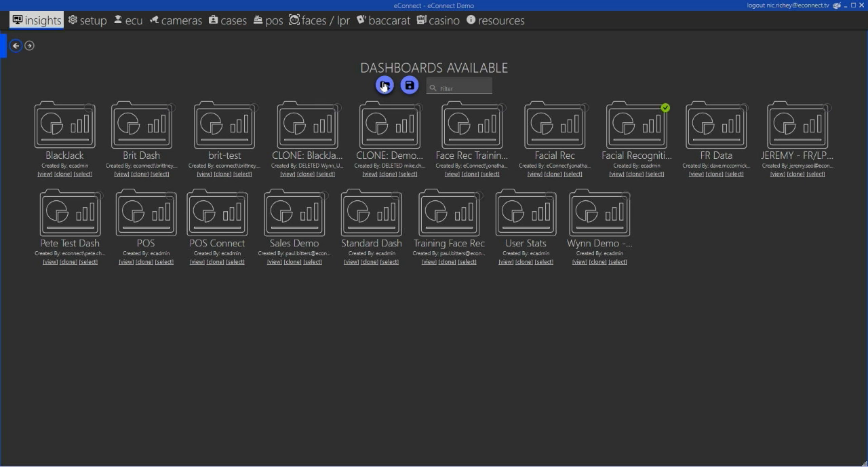This screenshot has height=467, width=868.
Task: Open the FR Data dashboard icon
Action: (716, 125)
